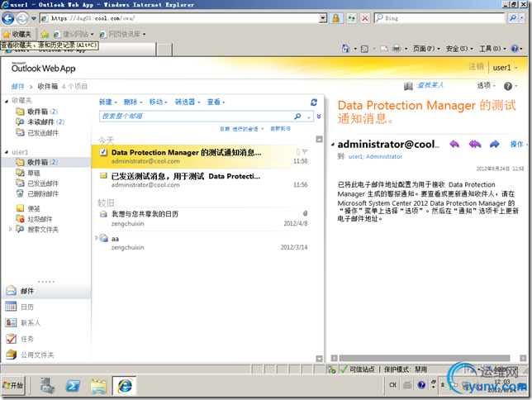Click the 查找某人 find someone link
The image size is (532, 400).
point(430,85)
